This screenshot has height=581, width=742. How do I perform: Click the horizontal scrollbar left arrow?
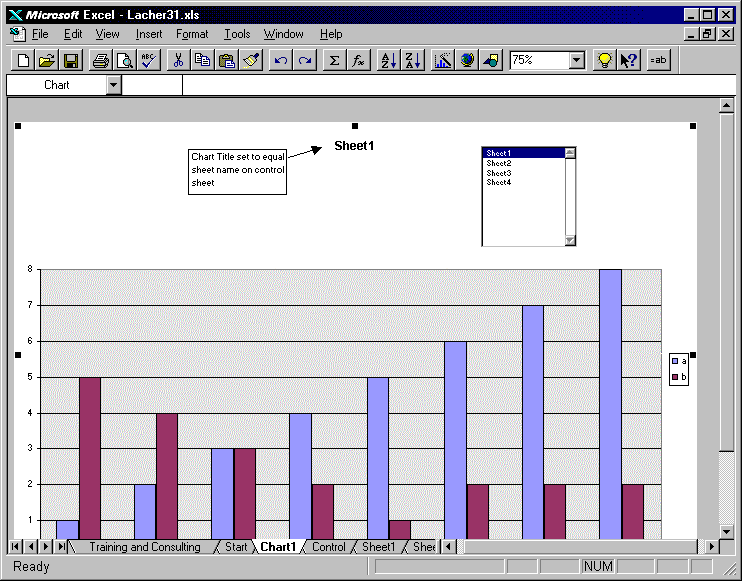(449, 547)
